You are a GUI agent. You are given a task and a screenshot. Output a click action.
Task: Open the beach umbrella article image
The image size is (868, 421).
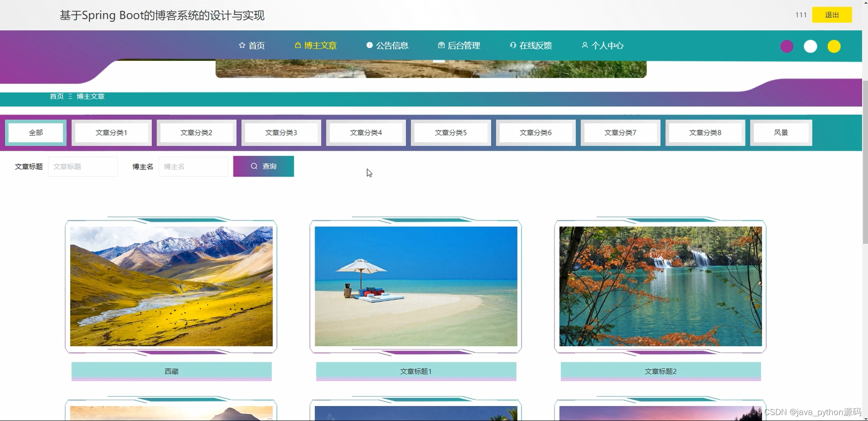416,286
